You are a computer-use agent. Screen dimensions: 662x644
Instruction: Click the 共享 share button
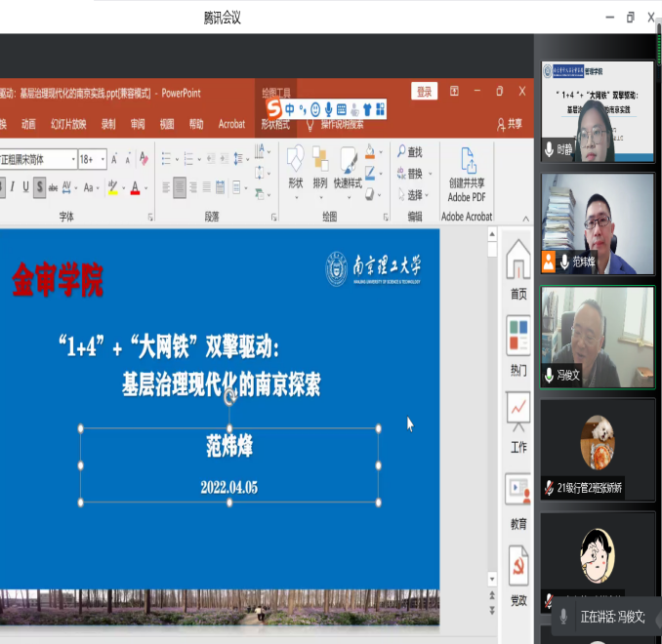coord(510,124)
